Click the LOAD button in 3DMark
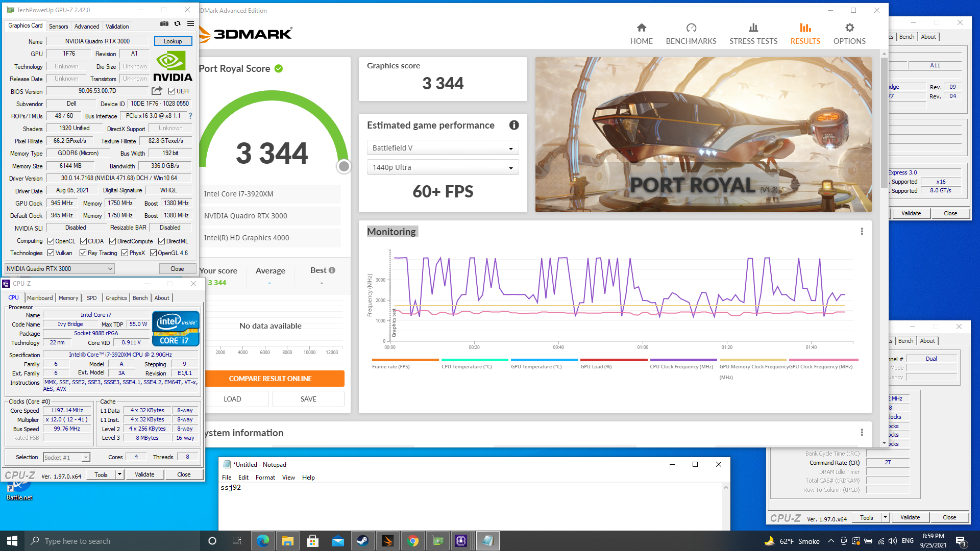Viewport: 980px width, 551px height. (232, 399)
